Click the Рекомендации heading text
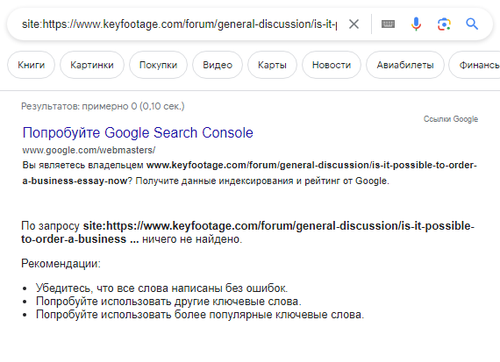 61,263
